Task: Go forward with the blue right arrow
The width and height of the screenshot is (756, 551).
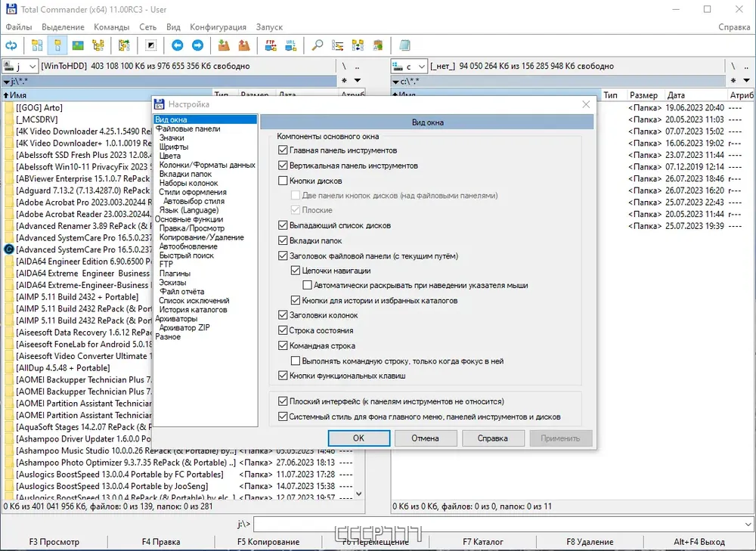Action: coord(197,46)
